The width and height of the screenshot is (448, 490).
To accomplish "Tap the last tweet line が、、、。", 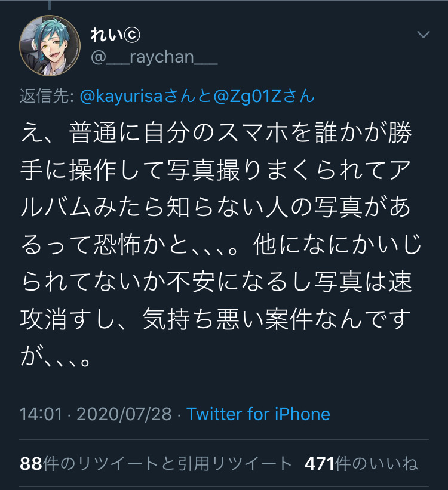I will (56, 356).
